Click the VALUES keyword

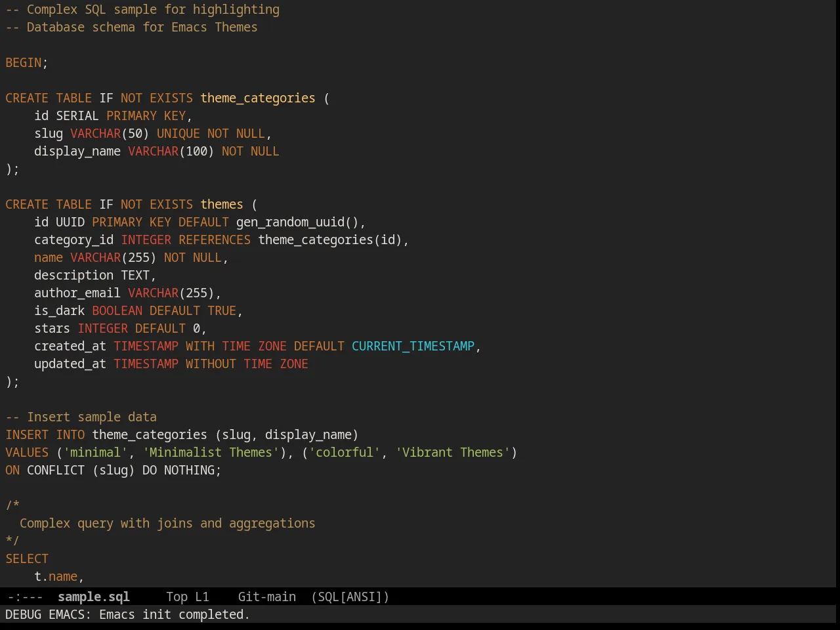point(27,452)
